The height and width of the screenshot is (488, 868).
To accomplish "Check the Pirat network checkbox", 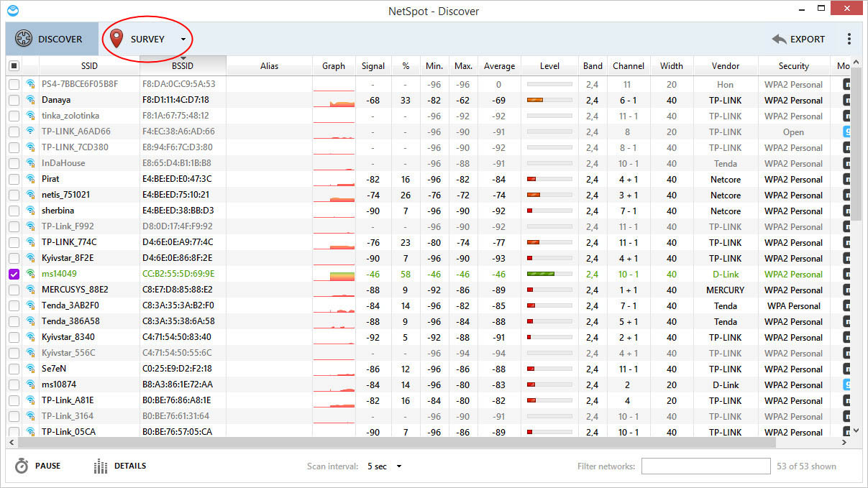I will coord(14,179).
